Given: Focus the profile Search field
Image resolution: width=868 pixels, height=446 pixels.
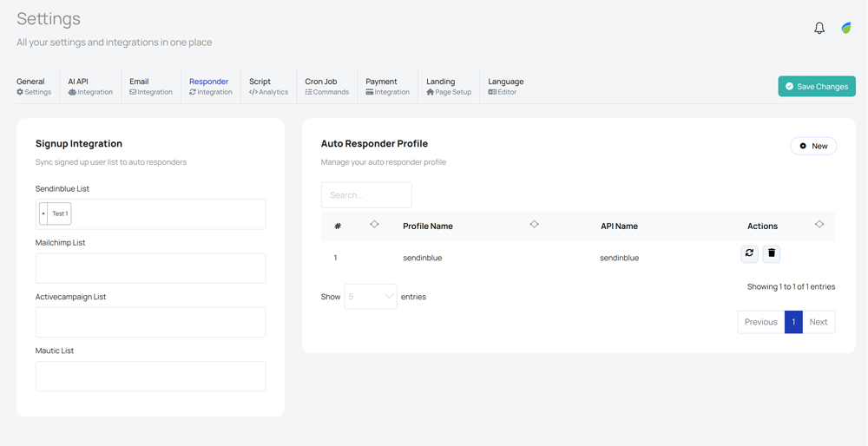Looking at the screenshot, I should pos(366,195).
